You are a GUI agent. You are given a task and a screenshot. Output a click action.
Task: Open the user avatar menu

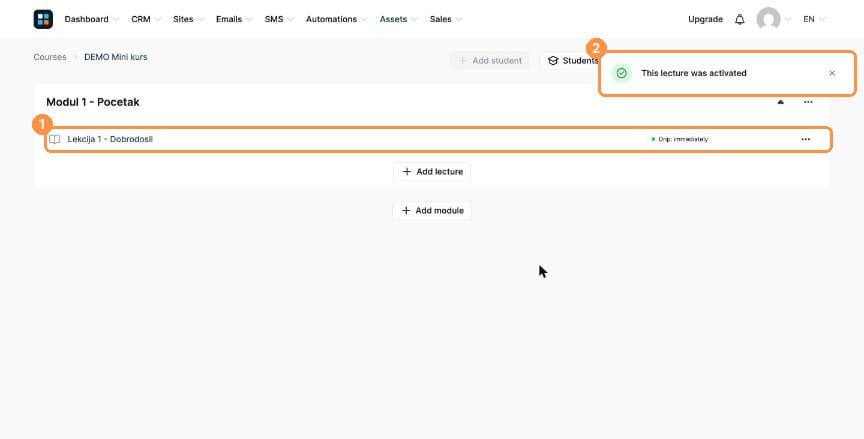pyautogui.click(x=768, y=19)
